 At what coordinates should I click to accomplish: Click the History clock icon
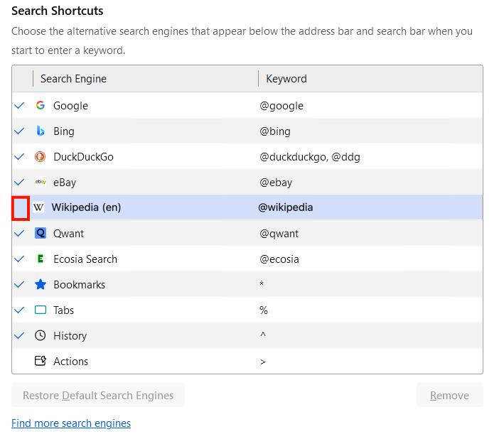41,335
